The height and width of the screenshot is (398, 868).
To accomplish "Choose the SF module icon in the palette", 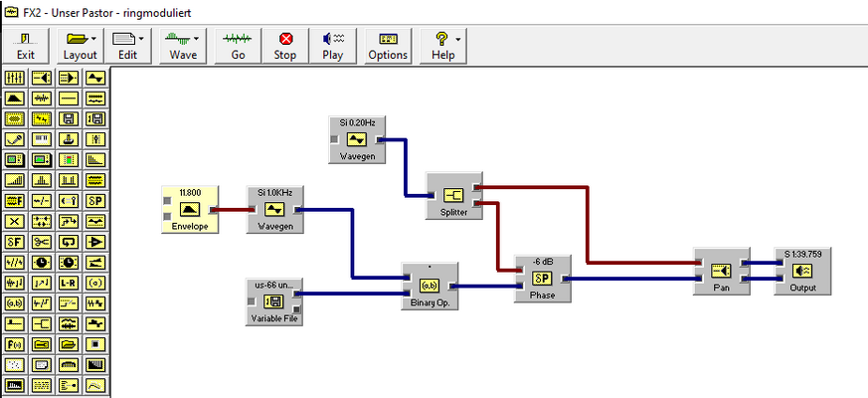I will click(15, 242).
